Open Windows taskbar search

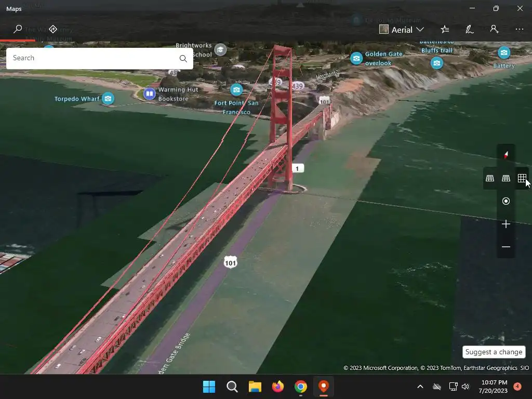point(232,387)
